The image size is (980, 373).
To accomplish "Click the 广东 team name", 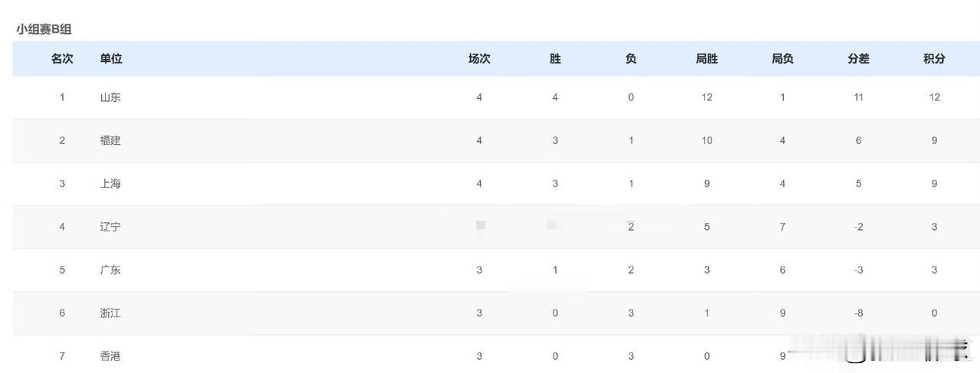I will coord(110,270).
